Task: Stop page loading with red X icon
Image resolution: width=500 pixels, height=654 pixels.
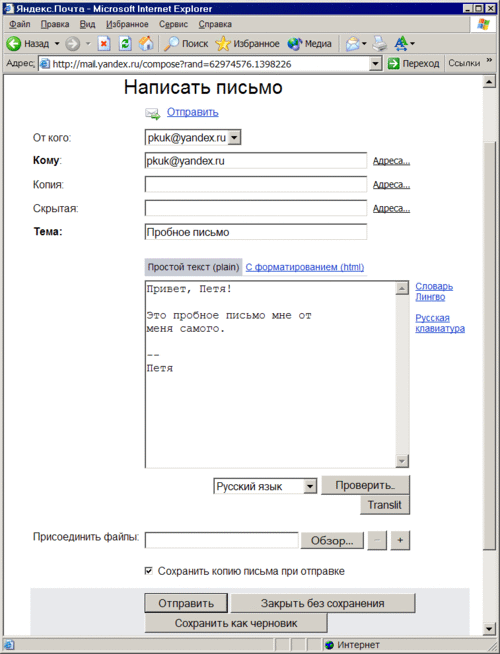Action: pyautogui.click(x=104, y=43)
